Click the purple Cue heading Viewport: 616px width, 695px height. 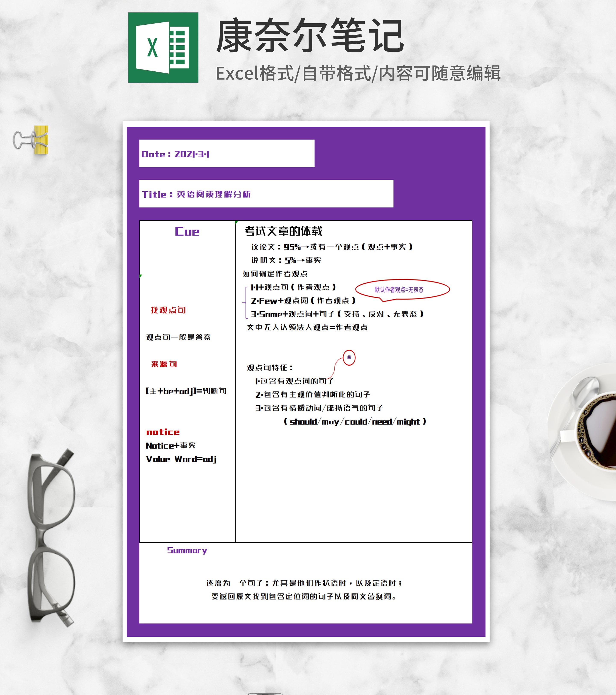(187, 232)
